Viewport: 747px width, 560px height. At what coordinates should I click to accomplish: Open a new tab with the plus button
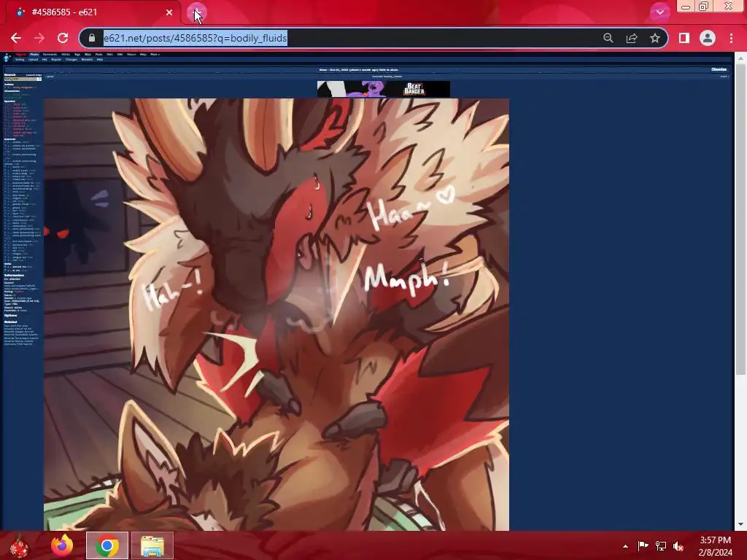[197, 13]
